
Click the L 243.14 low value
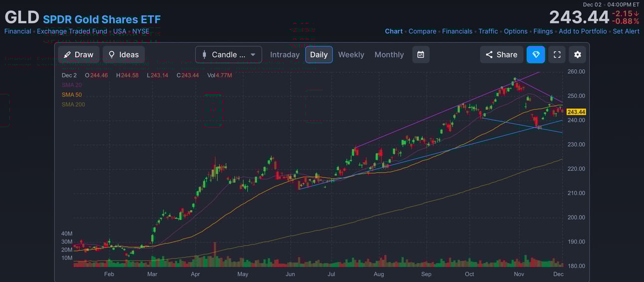[158, 75]
